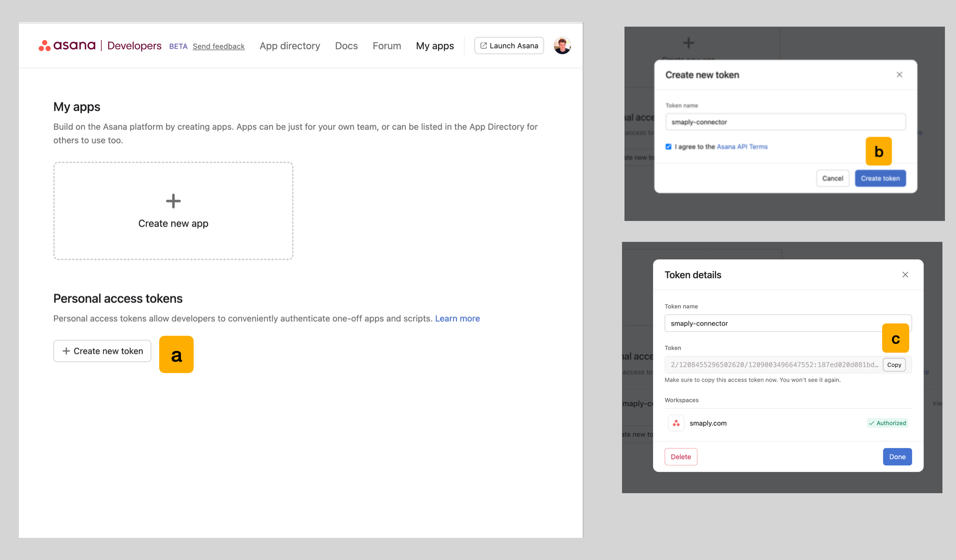The height and width of the screenshot is (560, 956).
Task: Click the Asana logo
Action: pyautogui.click(x=67, y=46)
